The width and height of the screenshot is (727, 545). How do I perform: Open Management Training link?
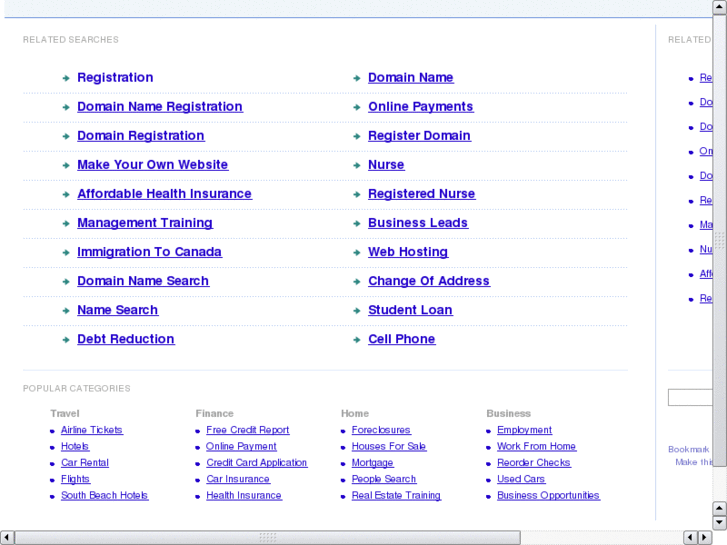(x=145, y=223)
